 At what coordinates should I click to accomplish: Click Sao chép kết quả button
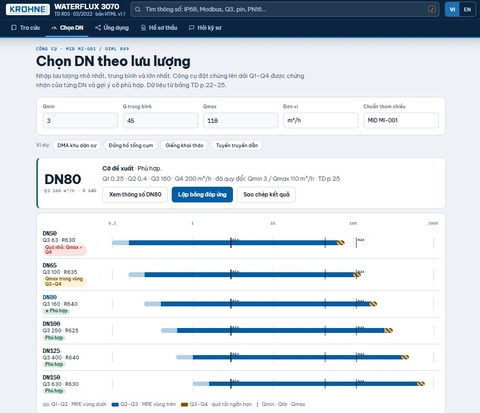266,194
